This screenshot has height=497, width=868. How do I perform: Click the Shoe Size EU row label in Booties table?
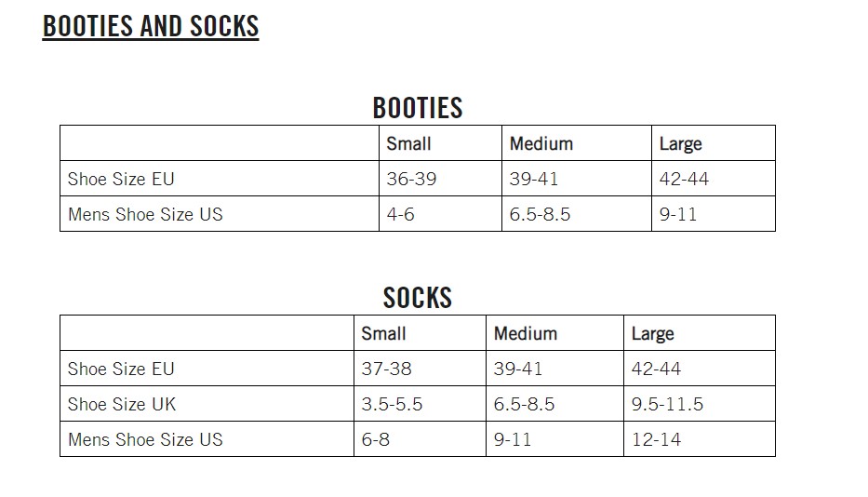[x=121, y=179]
